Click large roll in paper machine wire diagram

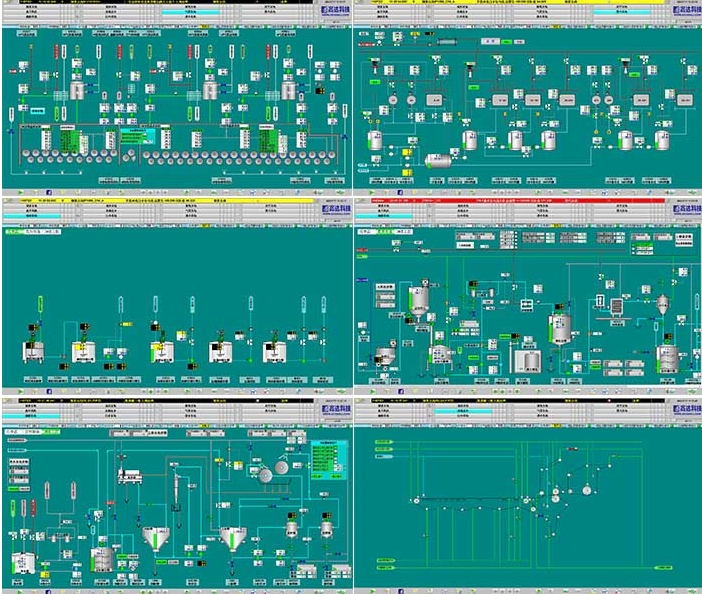586,491
